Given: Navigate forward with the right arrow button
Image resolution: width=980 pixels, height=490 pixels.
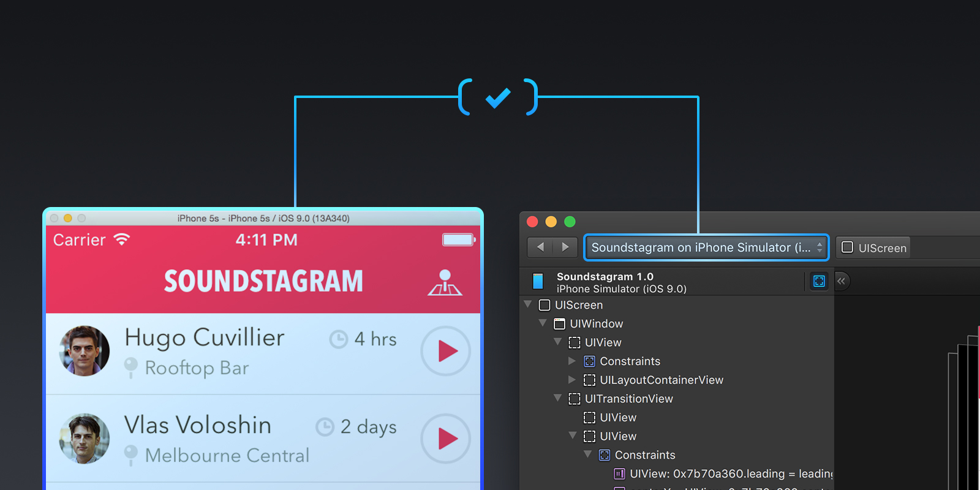Looking at the screenshot, I should point(565,247).
